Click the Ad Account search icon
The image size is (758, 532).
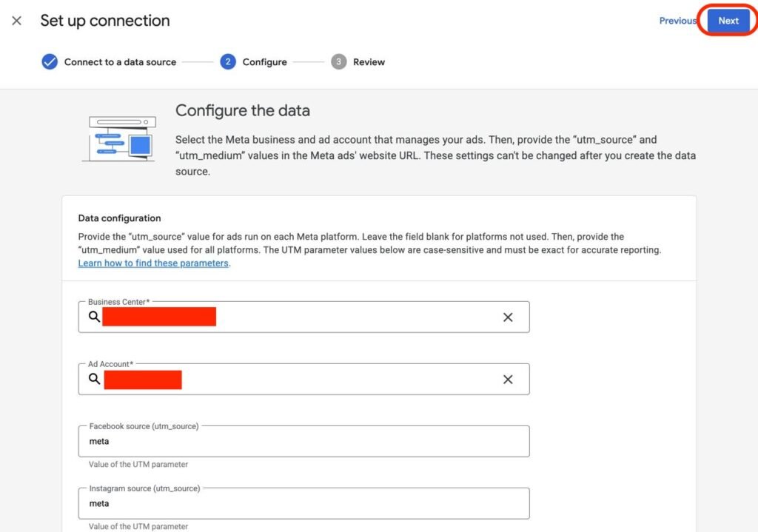94,379
